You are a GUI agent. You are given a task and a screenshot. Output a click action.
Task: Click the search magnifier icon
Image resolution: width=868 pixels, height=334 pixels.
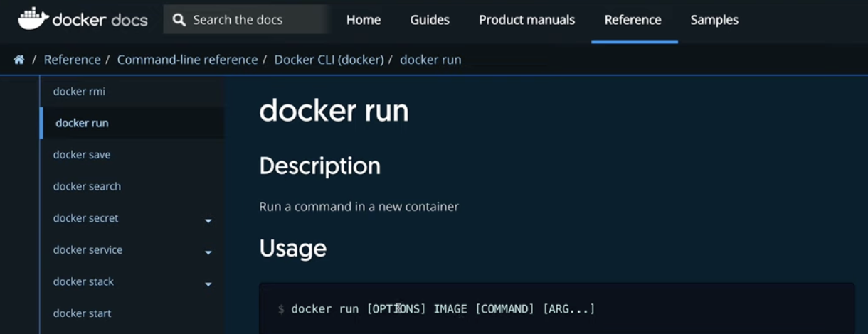pyautogui.click(x=179, y=20)
